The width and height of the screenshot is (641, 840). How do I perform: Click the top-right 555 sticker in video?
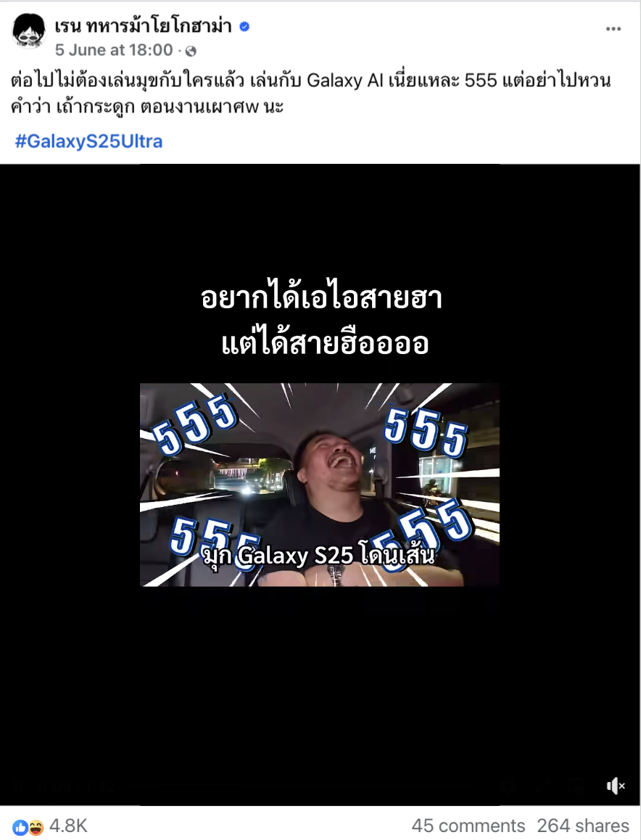tap(426, 432)
